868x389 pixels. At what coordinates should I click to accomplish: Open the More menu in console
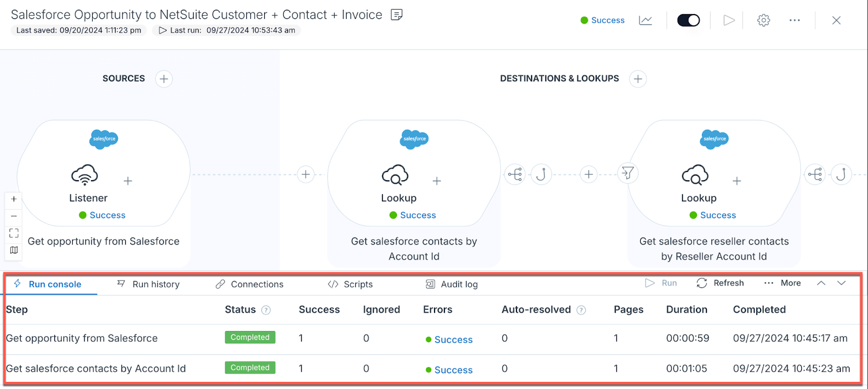(782, 283)
